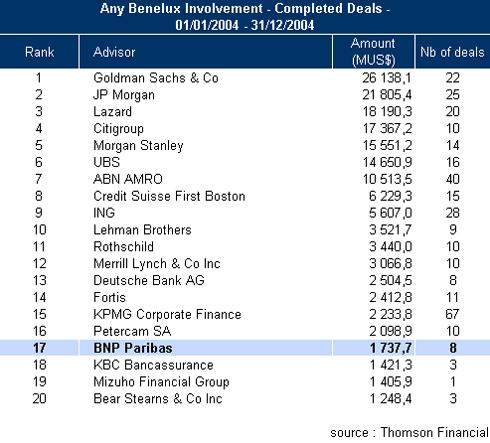Screen dimensions: 490x443
Task: Select the Lehman Brothers row
Action: (245, 230)
